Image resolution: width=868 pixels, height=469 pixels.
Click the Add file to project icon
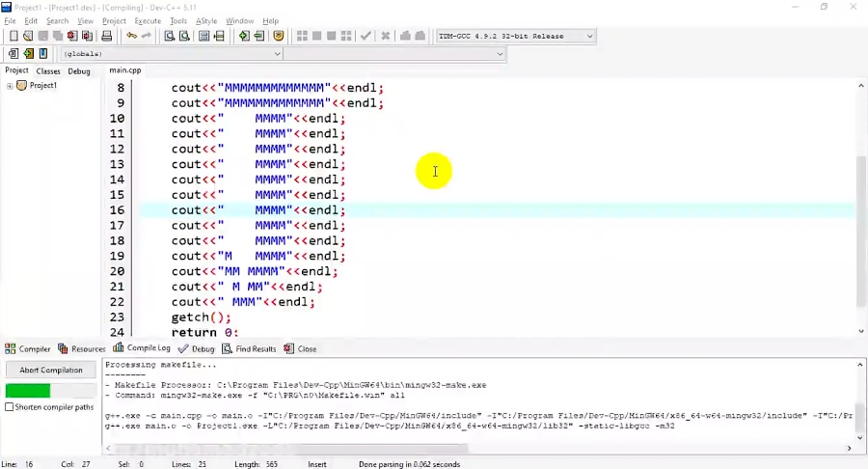tap(244, 36)
